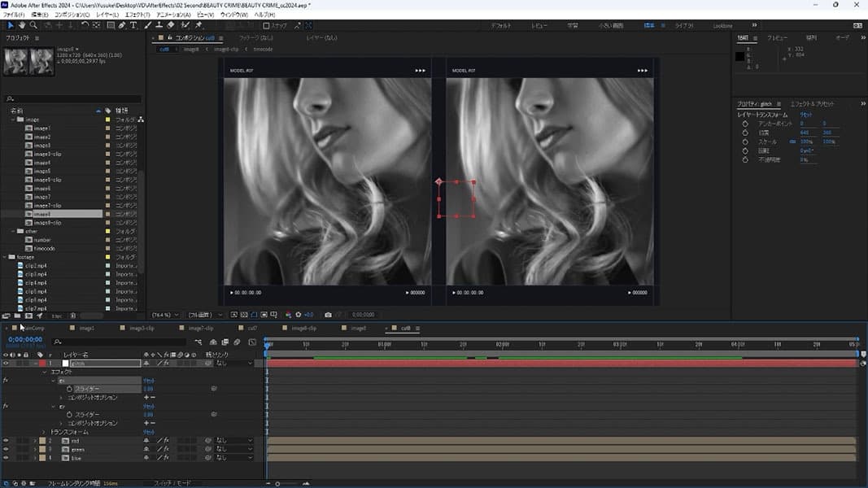This screenshot has width=868, height=488.
Task: Click the timeline zoom slider at bottom
Action: coord(277,483)
